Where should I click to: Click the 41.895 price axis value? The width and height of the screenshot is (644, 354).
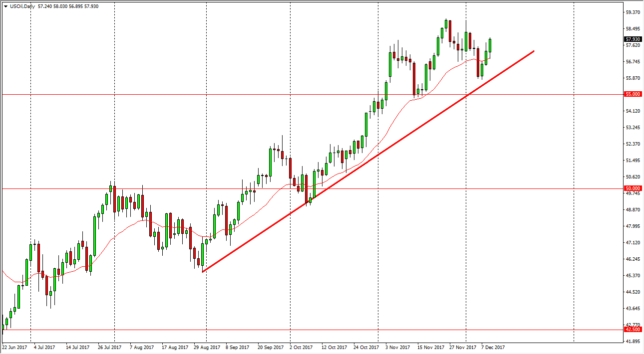coord(633,341)
